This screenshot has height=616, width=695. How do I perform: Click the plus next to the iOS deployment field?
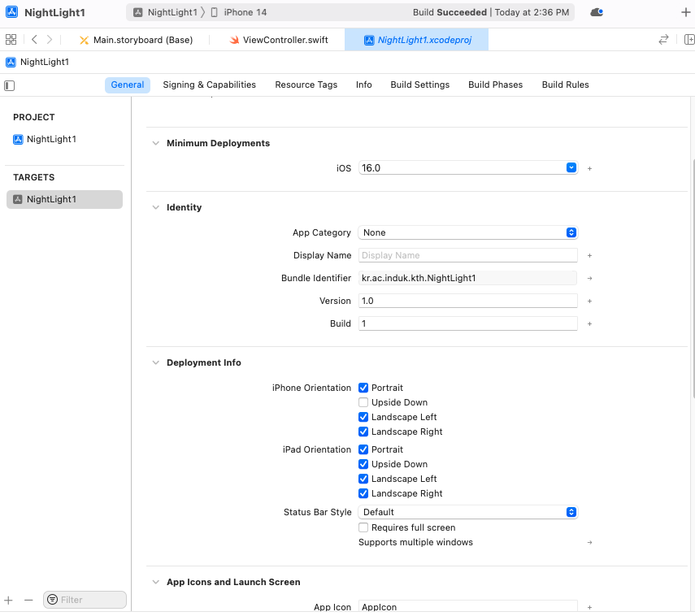click(589, 168)
